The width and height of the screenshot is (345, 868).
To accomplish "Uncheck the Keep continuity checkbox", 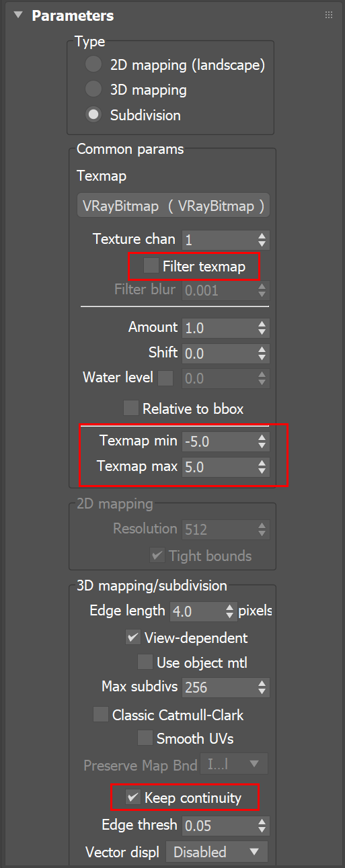I will pos(133,797).
